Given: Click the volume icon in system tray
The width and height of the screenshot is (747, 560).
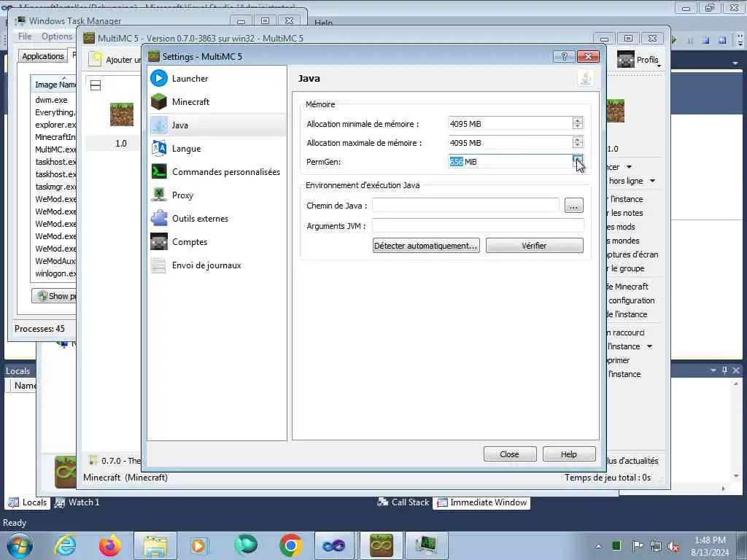Looking at the screenshot, I should pos(673,546).
